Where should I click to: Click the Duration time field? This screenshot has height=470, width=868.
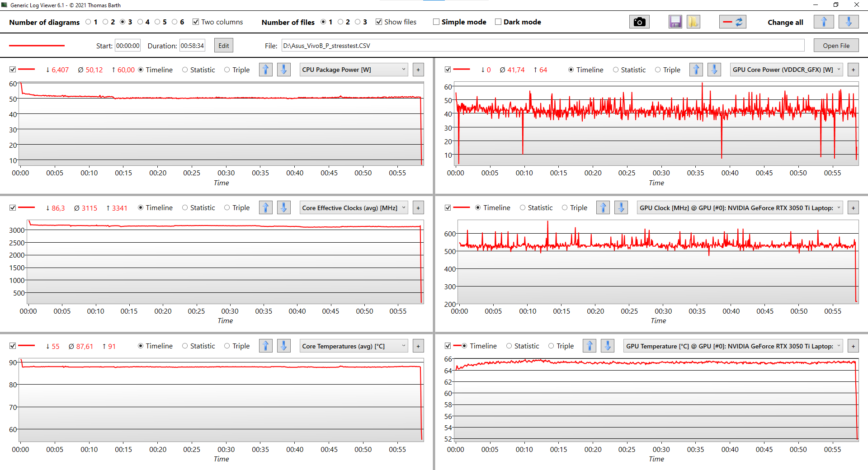click(192, 46)
